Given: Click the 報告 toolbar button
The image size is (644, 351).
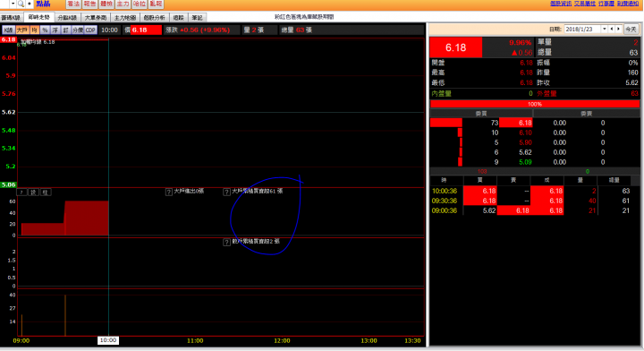Looking at the screenshot, I should point(89,4).
